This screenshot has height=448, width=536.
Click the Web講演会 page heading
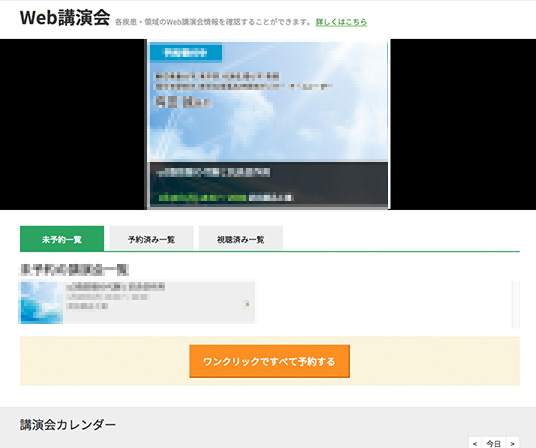coord(65,17)
